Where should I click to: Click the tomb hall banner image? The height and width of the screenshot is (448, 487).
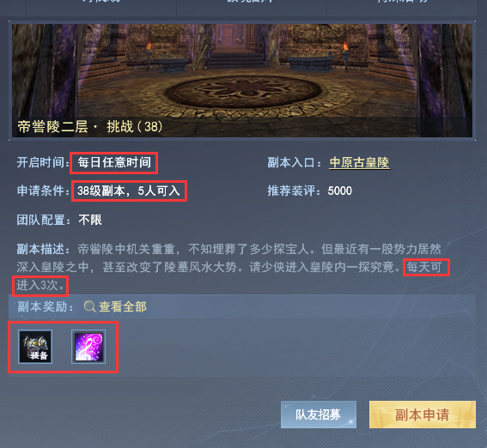242,81
